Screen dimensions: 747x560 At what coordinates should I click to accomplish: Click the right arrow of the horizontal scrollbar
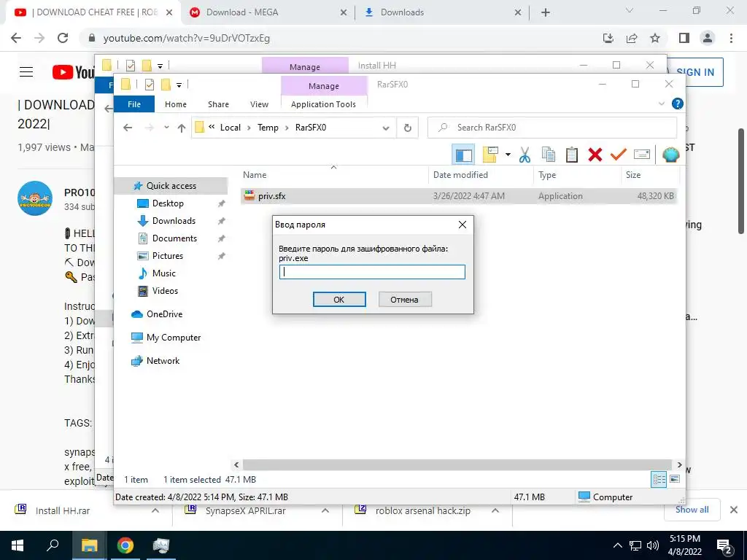[679, 464]
